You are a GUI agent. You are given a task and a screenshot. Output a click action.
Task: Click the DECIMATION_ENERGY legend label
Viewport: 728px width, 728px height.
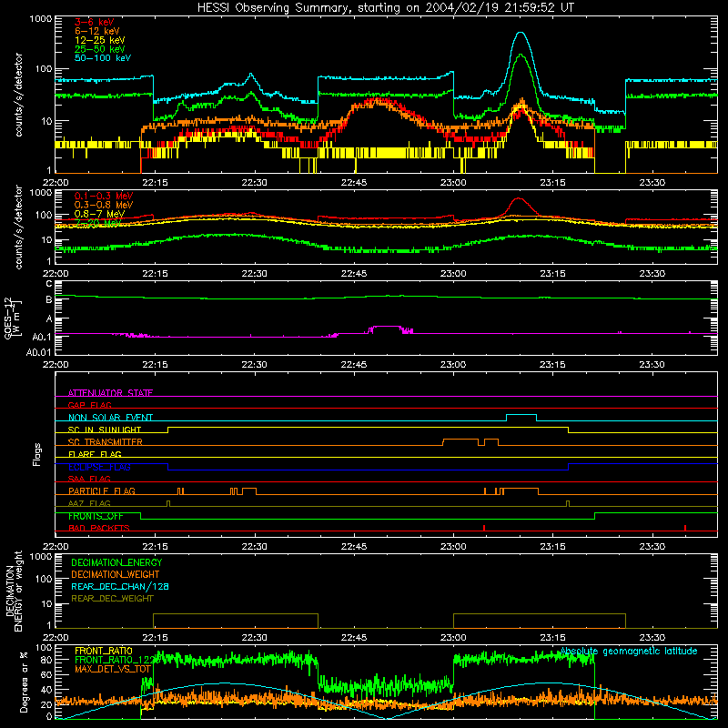point(116,562)
